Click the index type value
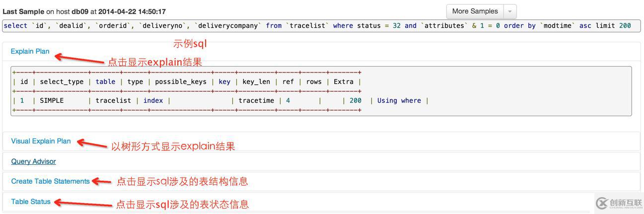 pos(153,101)
